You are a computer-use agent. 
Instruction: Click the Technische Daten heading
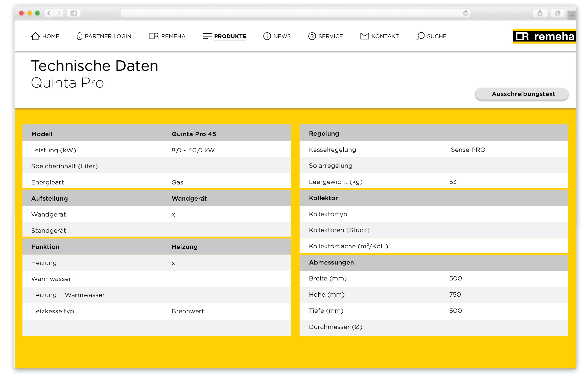click(95, 66)
